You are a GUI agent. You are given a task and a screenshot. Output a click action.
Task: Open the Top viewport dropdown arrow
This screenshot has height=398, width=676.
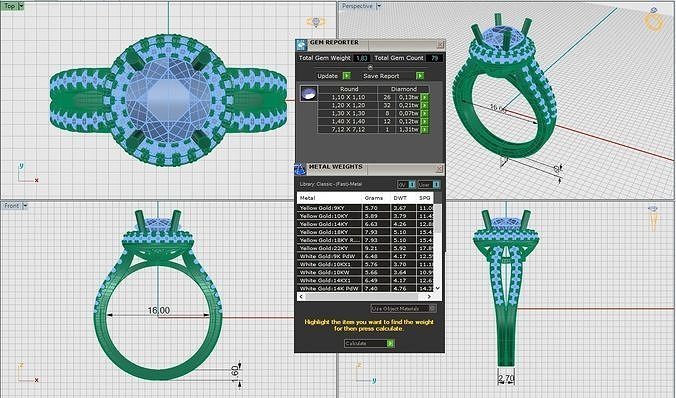point(21,6)
